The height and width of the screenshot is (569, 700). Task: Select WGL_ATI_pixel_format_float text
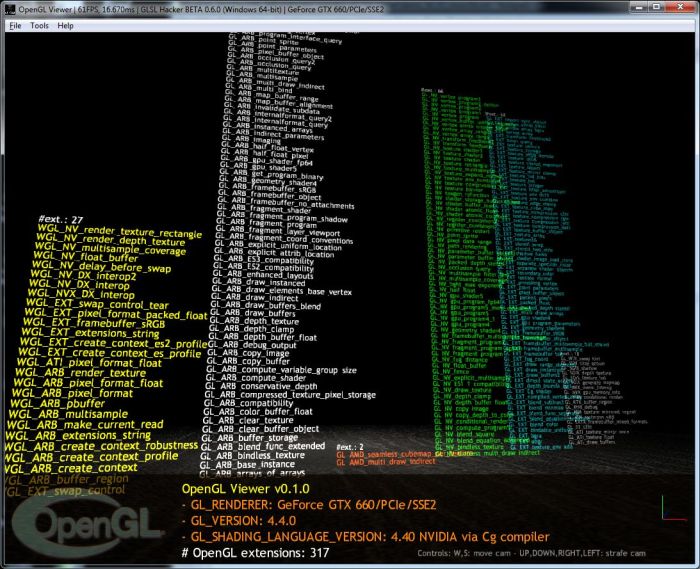(89, 363)
